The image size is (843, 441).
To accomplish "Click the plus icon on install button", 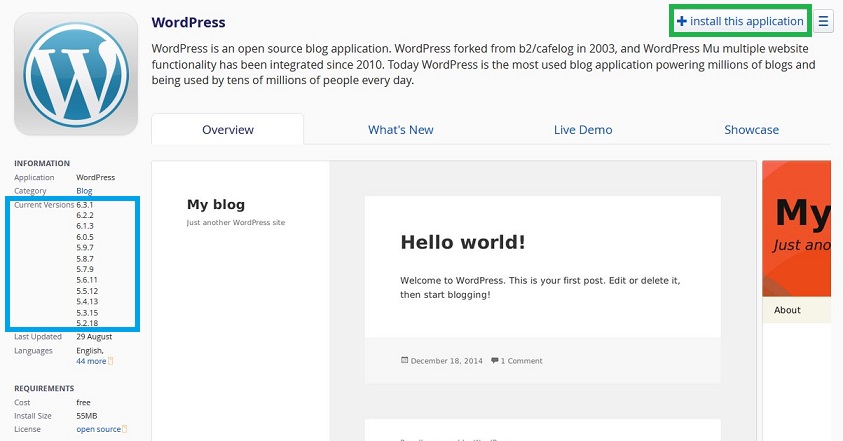I will pos(682,21).
